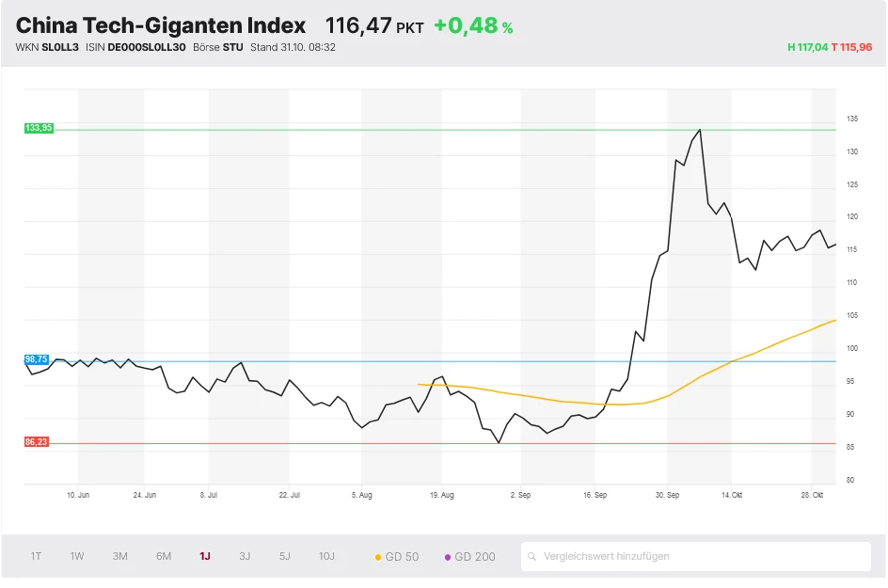Click the active 1J range tab
Image resolution: width=888 pixels, height=588 pixels.
[204, 556]
